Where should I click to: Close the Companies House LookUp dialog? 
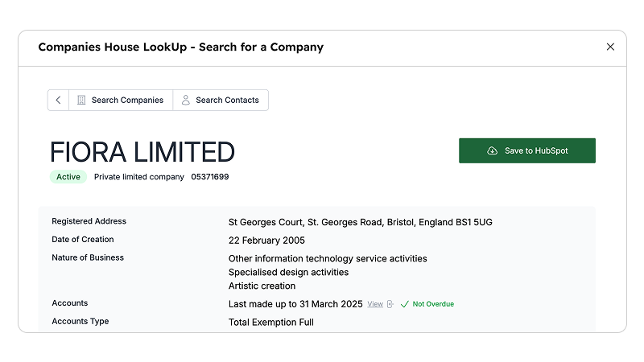click(610, 47)
